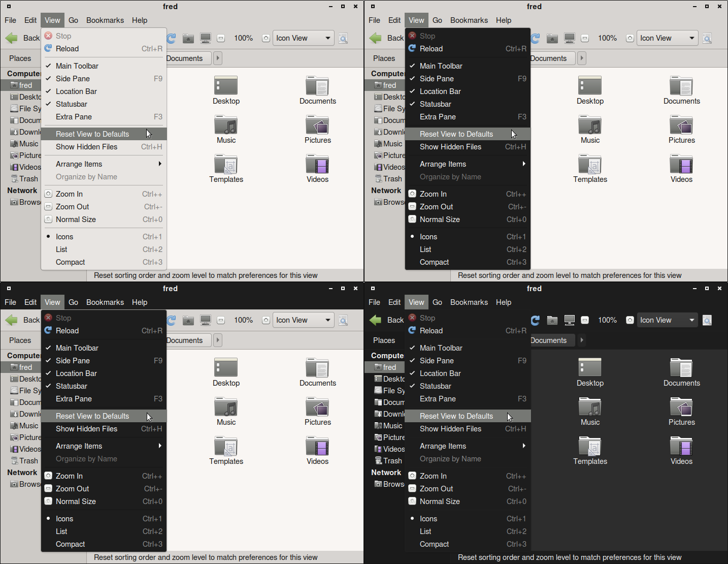Click the zoom out toolbar icon in top-left window
Screen dimensions: 728x564
pos(221,38)
